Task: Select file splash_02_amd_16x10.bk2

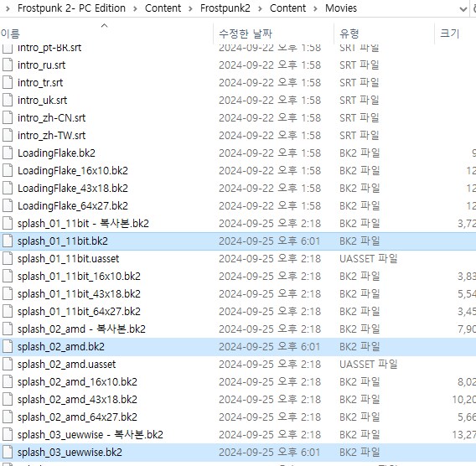Action: coord(77,382)
